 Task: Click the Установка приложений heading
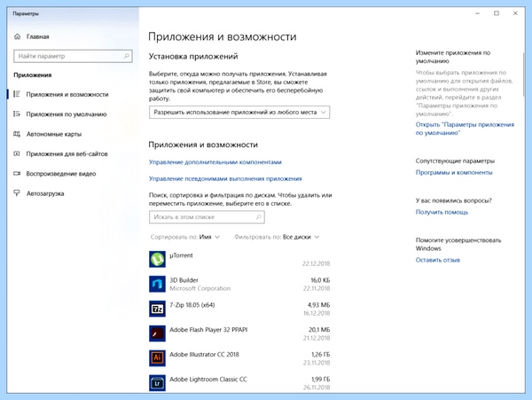pos(193,56)
